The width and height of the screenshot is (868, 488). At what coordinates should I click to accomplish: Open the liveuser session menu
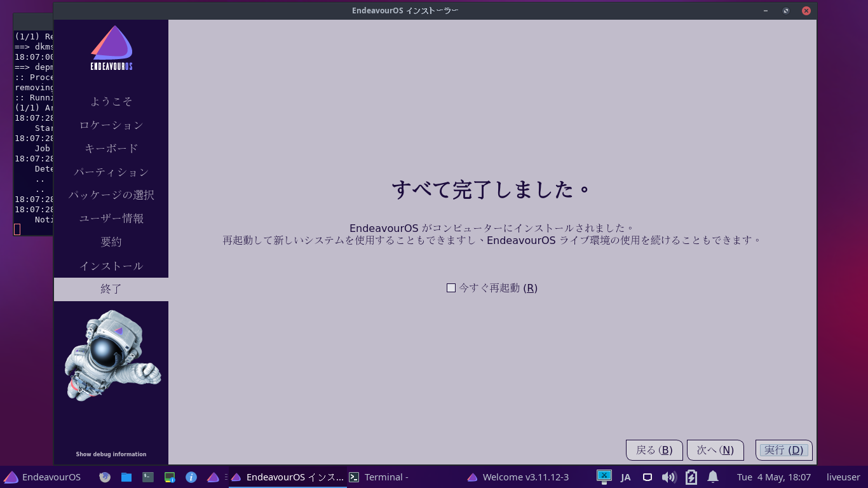tap(843, 477)
